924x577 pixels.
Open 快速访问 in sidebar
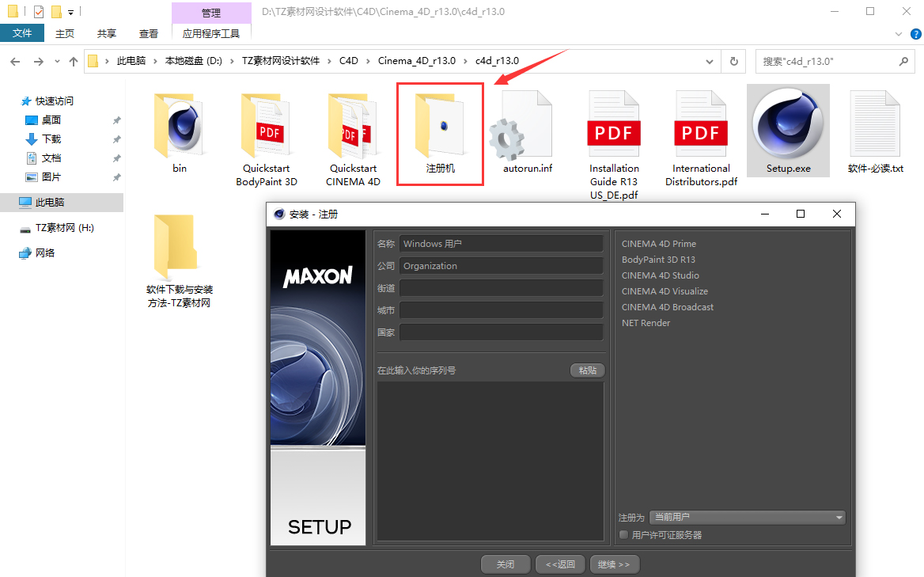click(55, 101)
